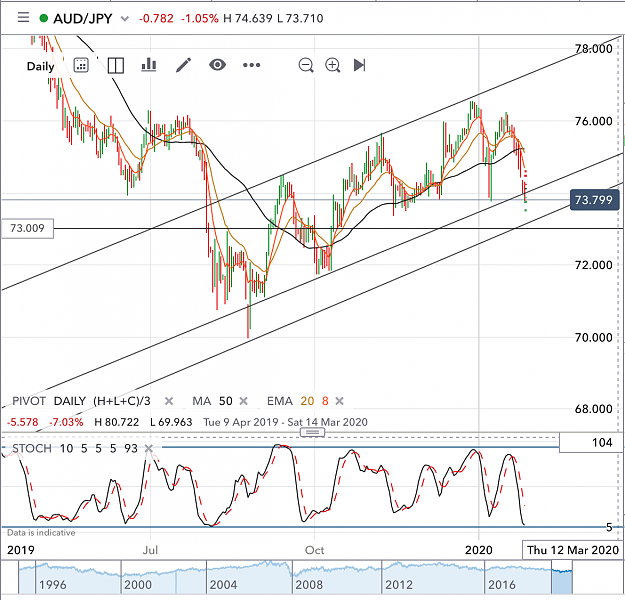This screenshot has height=600, width=625.
Task: Click the 76.000 price axis label
Action: coord(594,121)
